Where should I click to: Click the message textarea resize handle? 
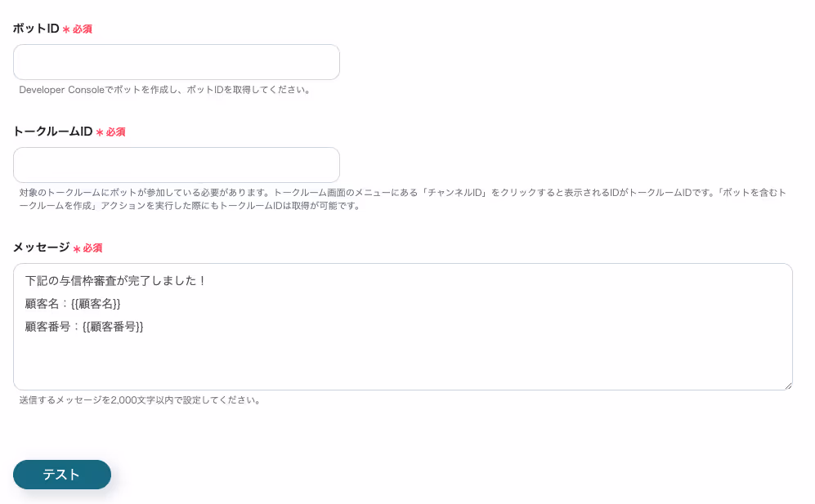[788, 386]
